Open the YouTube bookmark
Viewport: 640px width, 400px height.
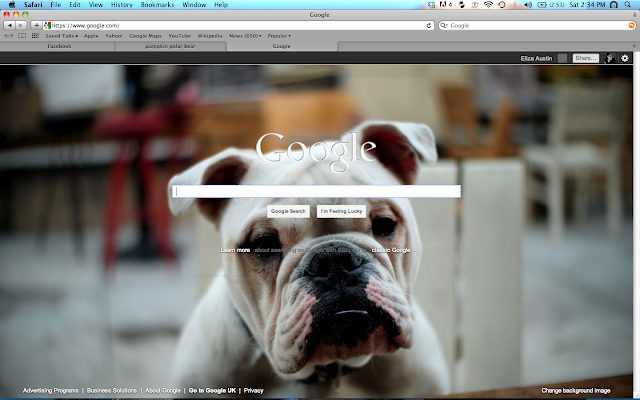click(x=180, y=36)
